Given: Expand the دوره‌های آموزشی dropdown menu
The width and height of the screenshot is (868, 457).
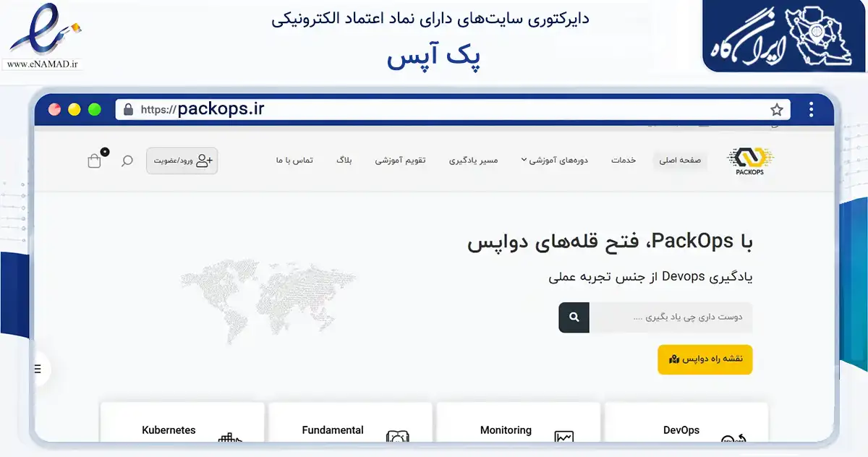Looking at the screenshot, I should (x=555, y=161).
